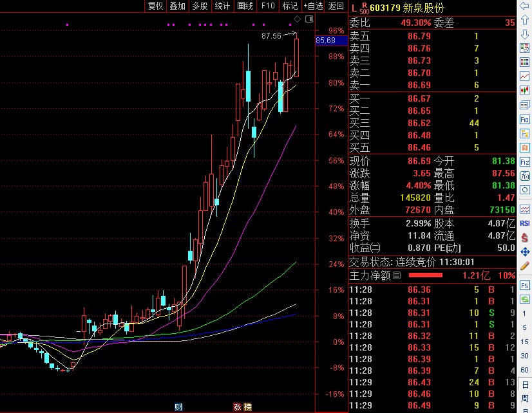Screen dimensions: 532x413
Task: Click the up arrow for the previous stock
Action: point(524,19)
